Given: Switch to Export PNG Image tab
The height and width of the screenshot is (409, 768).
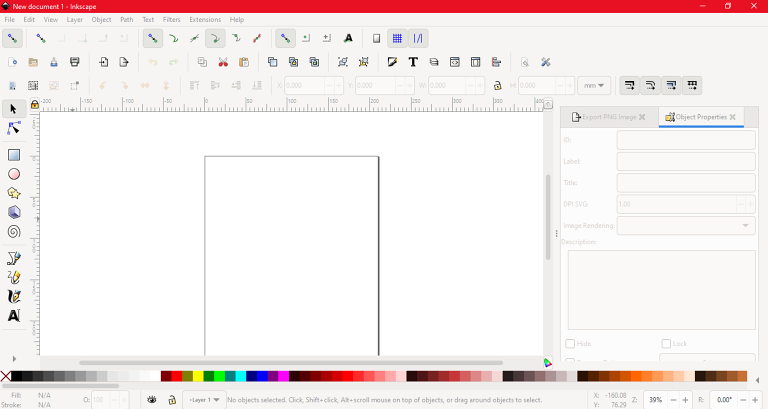Looking at the screenshot, I should pyautogui.click(x=608, y=117).
